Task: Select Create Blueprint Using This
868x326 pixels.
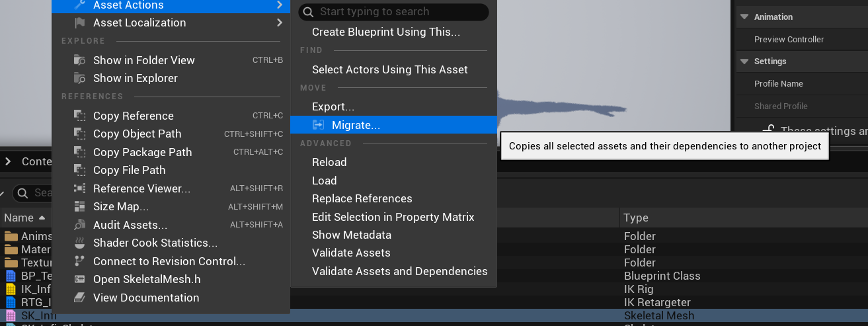Action: click(386, 32)
